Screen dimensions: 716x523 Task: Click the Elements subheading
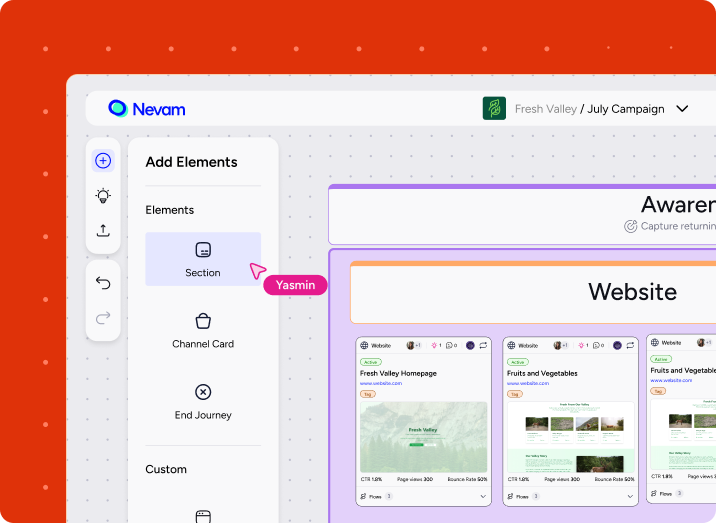pos(169,210)
